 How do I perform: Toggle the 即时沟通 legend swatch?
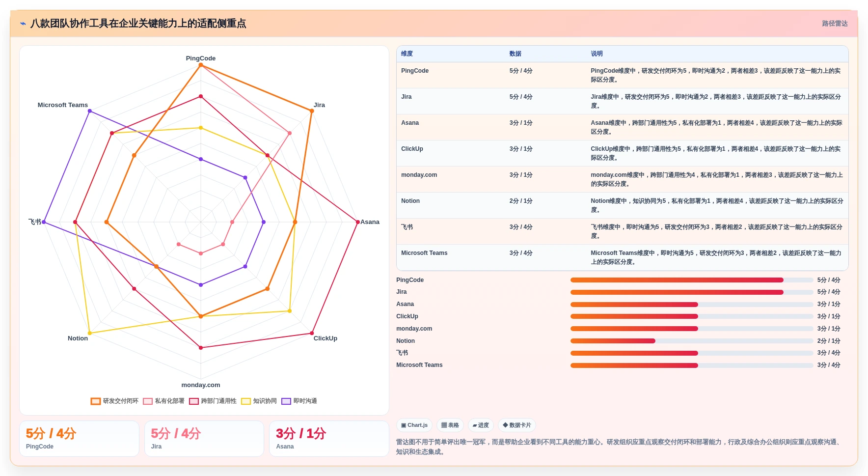point(286,401)
